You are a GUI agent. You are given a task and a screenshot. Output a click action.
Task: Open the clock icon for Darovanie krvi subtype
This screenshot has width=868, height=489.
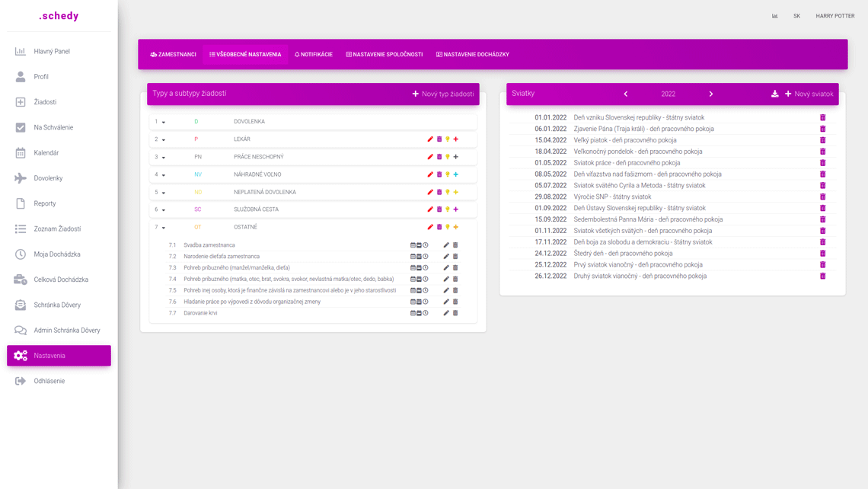pyautogui.click(x=425, y=312)
